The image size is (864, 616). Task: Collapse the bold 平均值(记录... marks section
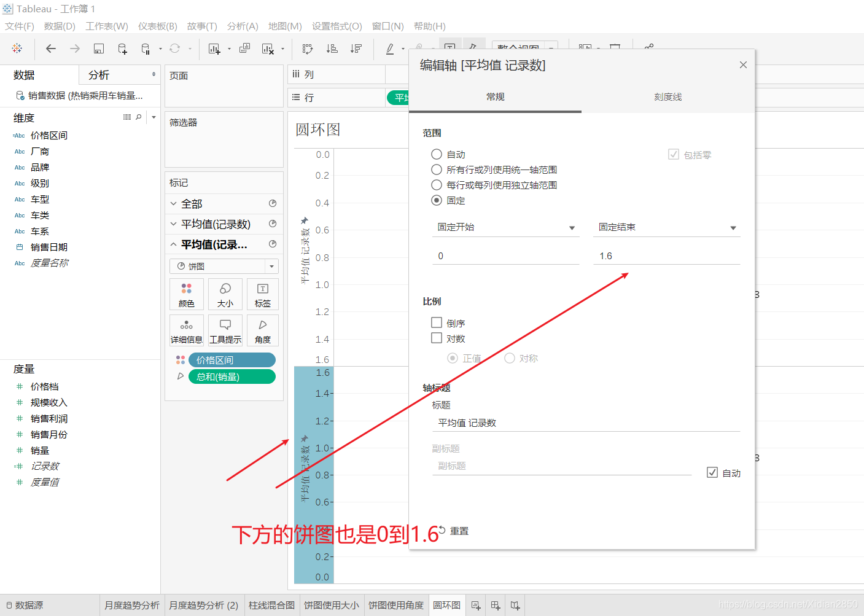point(174,244)
